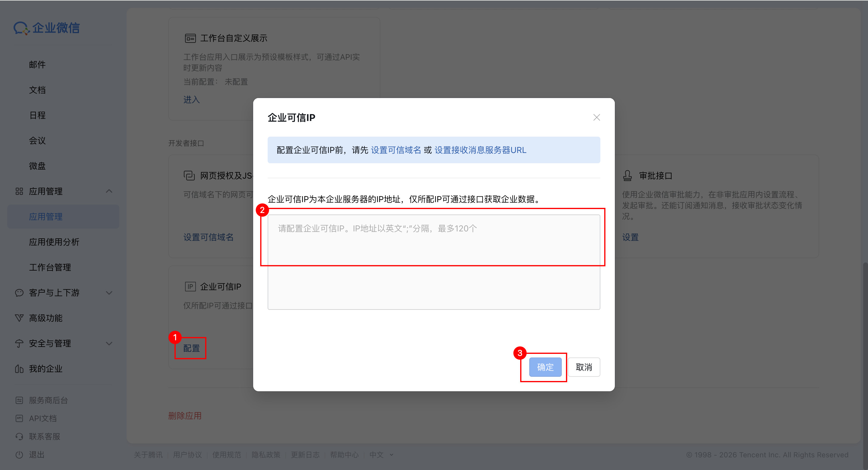Click the 企业微信 logo icon

coord(21,28)
